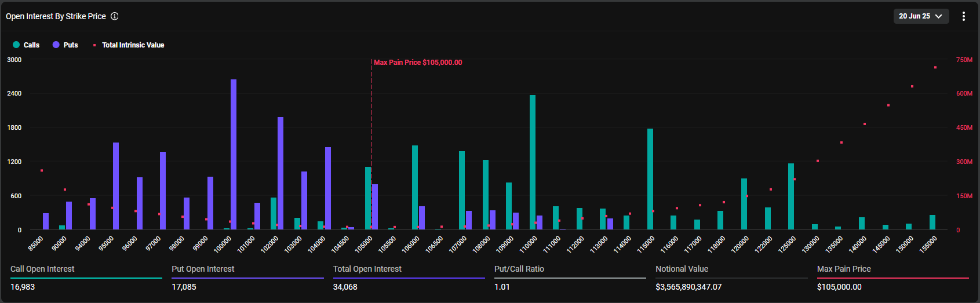Toggle the Puts legend series
This screenshot has width=980, height=303.
pyautogui.click(x=70, y=45)
